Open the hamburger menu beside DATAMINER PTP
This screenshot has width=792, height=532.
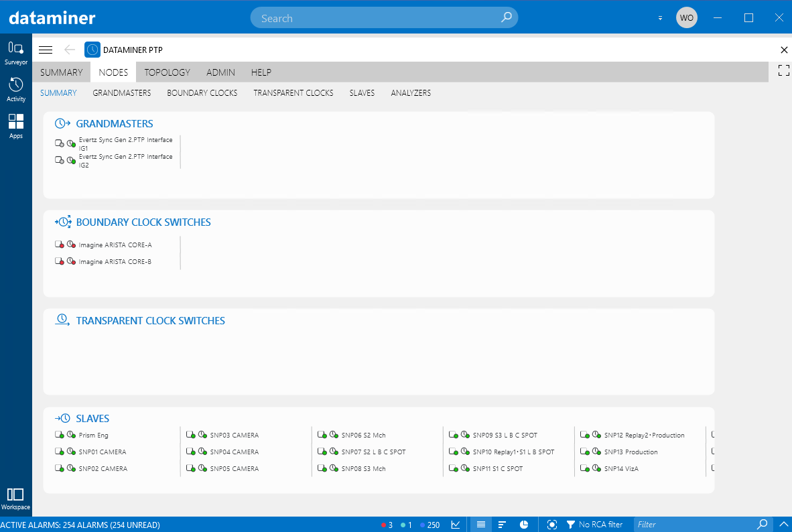click(46, 50)
